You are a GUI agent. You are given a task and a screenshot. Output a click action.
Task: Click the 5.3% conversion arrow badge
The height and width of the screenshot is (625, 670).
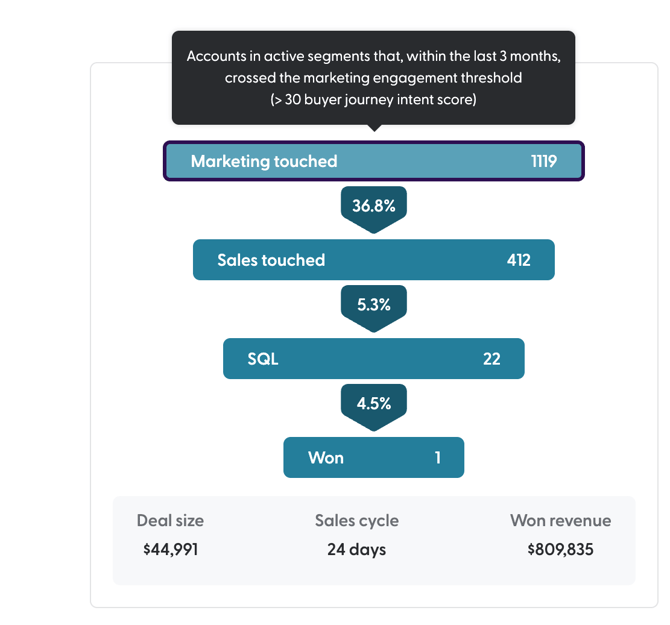click(374, 305)
